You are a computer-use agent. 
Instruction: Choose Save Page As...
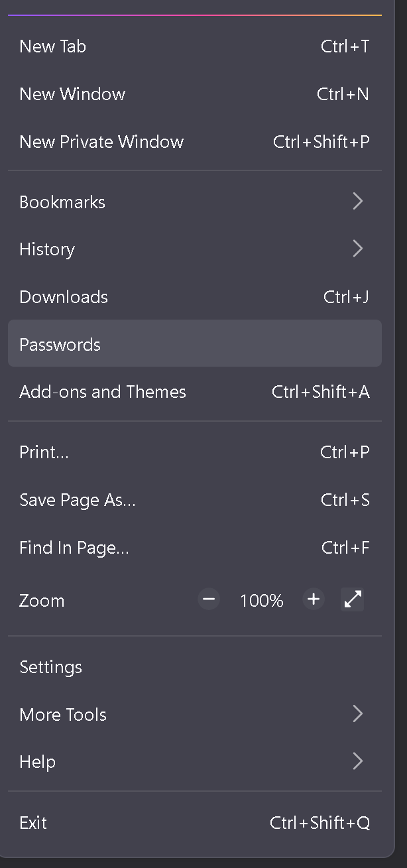pos(195,500)
